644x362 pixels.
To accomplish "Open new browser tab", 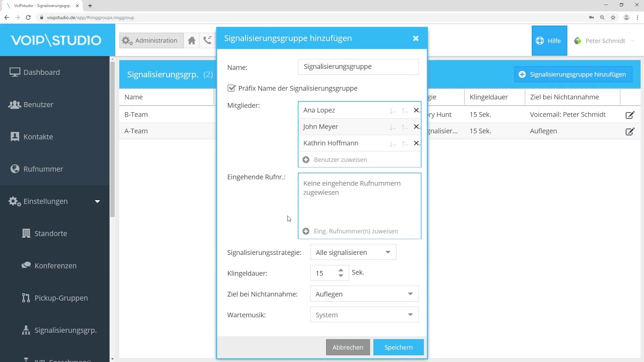I will pyautogui.click(x=90, y=6).
